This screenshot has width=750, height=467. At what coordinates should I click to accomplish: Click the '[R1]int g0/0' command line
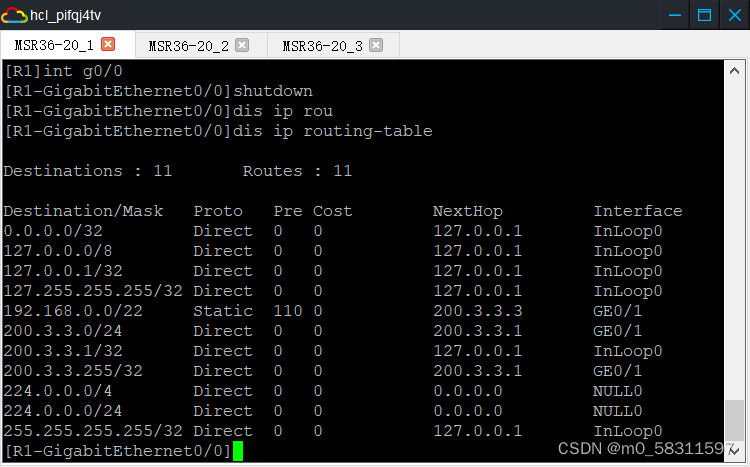click(64, 71)
